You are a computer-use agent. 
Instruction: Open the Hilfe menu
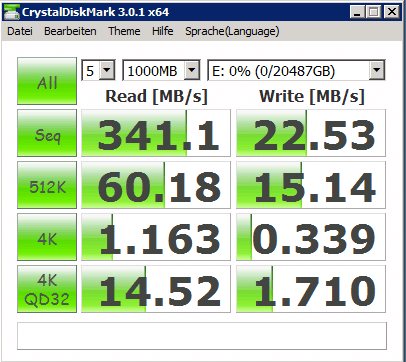coord(162,31)
